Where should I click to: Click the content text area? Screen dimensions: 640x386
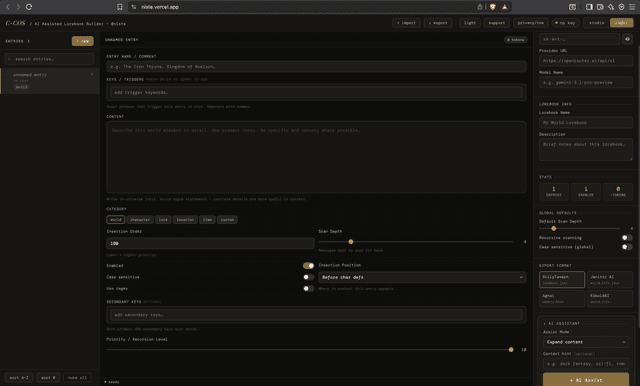[x=316, y=157]
